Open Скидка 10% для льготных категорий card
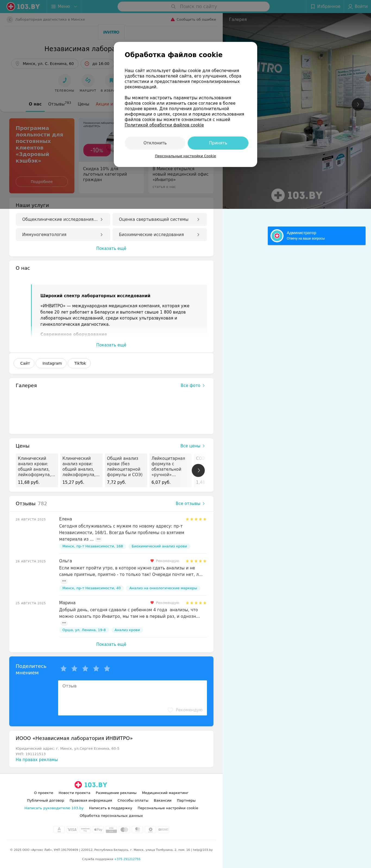 [x=111, y=156]
